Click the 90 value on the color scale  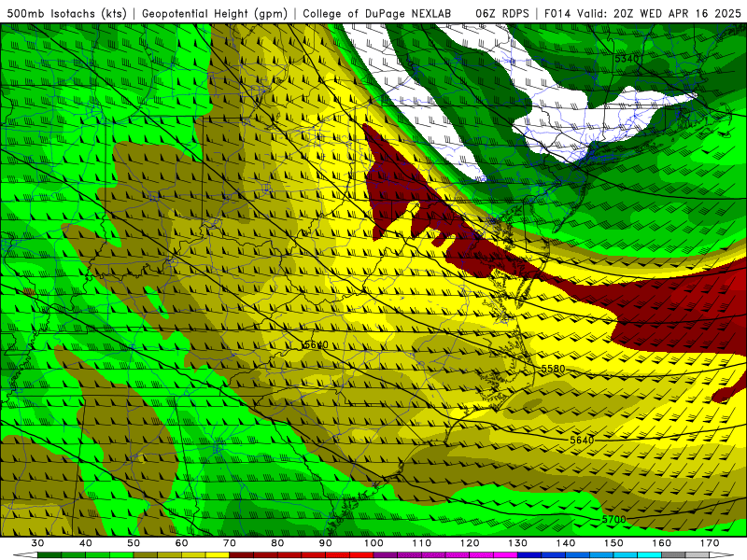[x=326, y=543]
